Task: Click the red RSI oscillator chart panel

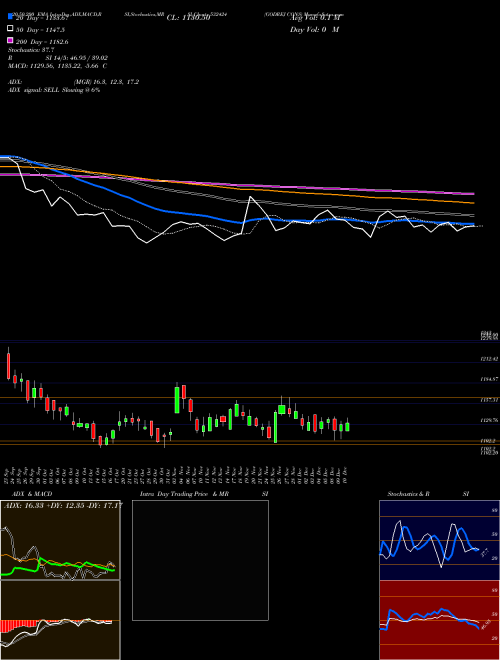Action: [x=439, y=620]
